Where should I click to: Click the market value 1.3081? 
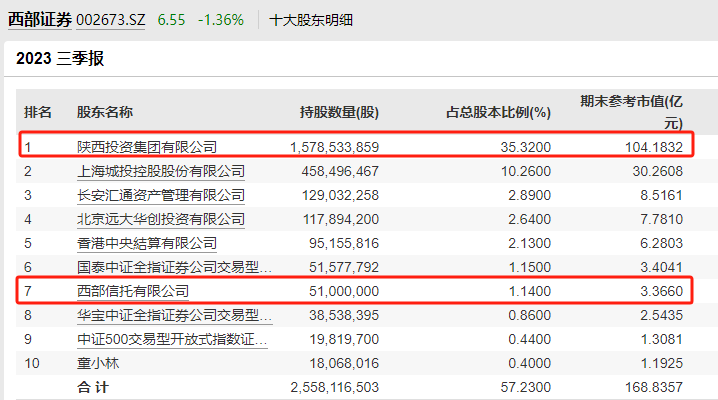[x=661, y=339]
